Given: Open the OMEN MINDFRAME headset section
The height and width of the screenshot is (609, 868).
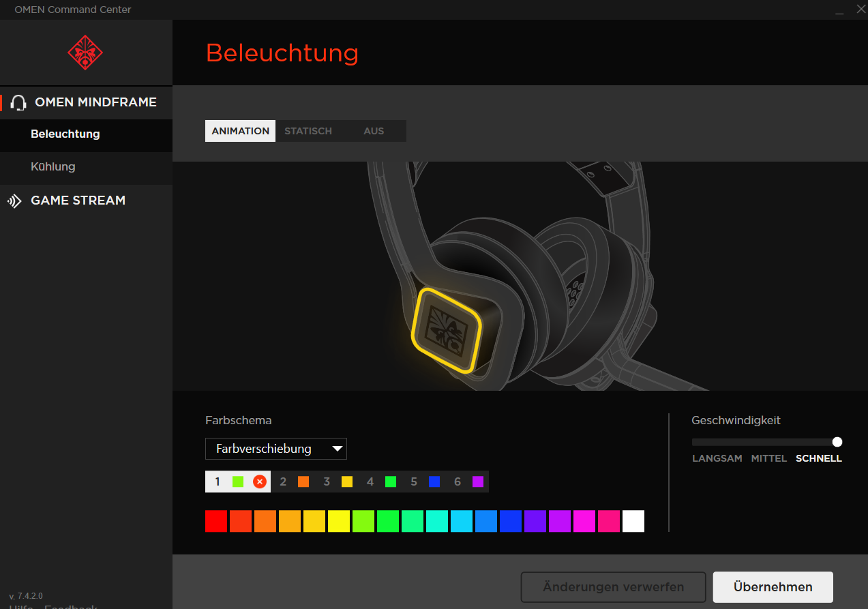Looking at the screenshot, I should 86,102.
